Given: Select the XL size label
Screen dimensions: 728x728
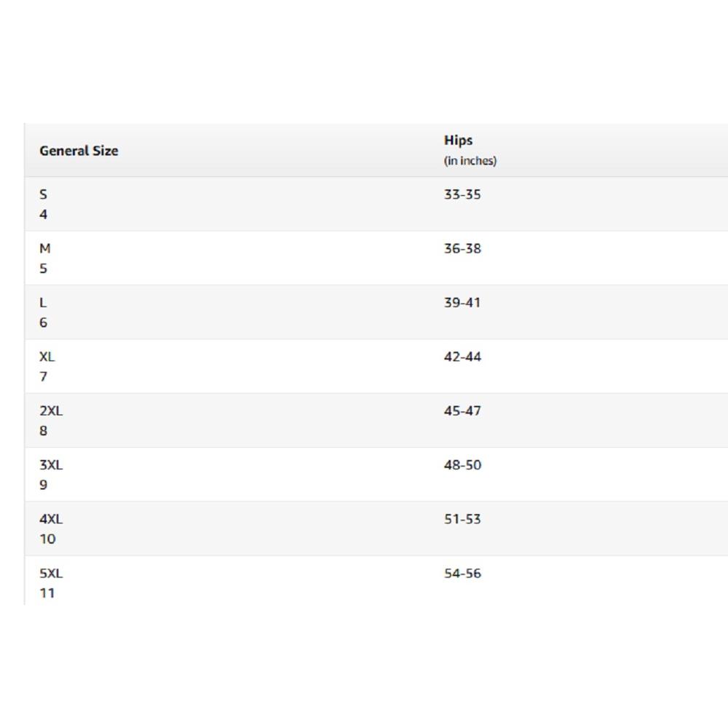Looking at the screenshot, I should 47,357.
